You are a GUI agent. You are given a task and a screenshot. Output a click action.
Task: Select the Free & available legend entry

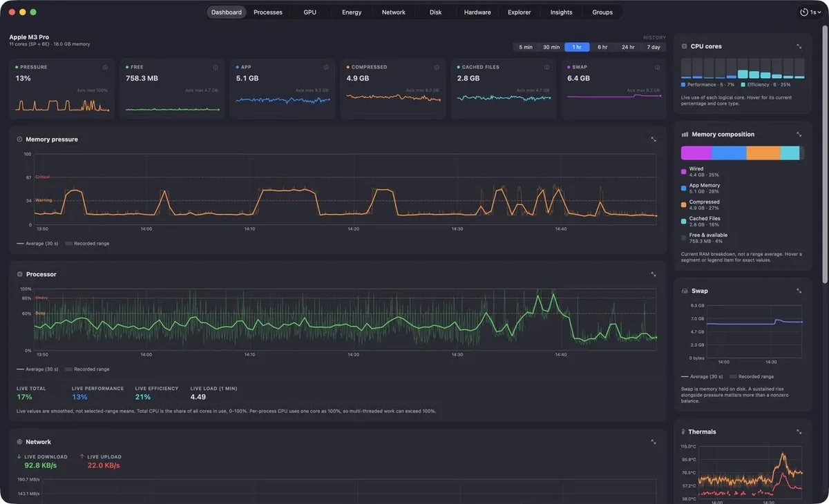pos(705,238)
